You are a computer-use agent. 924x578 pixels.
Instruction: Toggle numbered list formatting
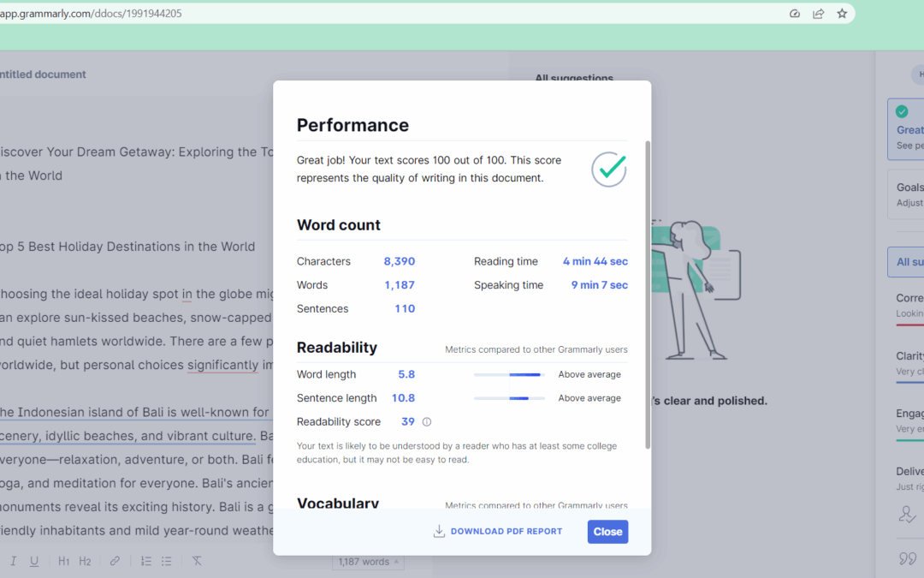tap(146, 562)
